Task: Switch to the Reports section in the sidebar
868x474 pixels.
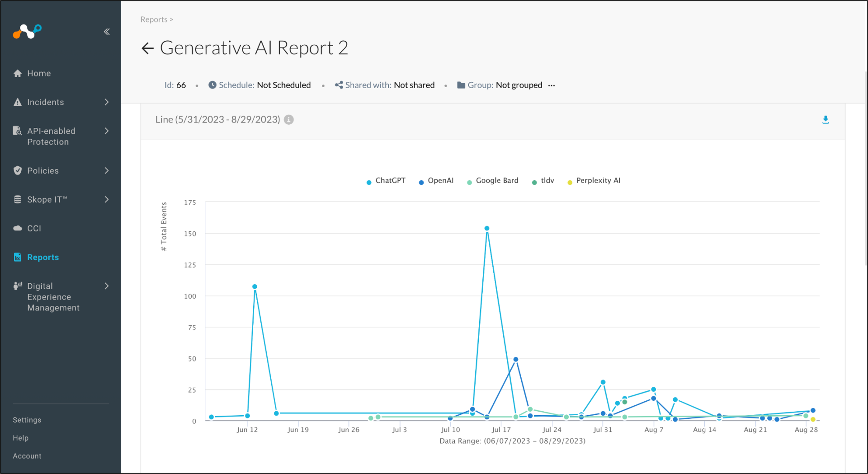Action: tap(42, 257)
